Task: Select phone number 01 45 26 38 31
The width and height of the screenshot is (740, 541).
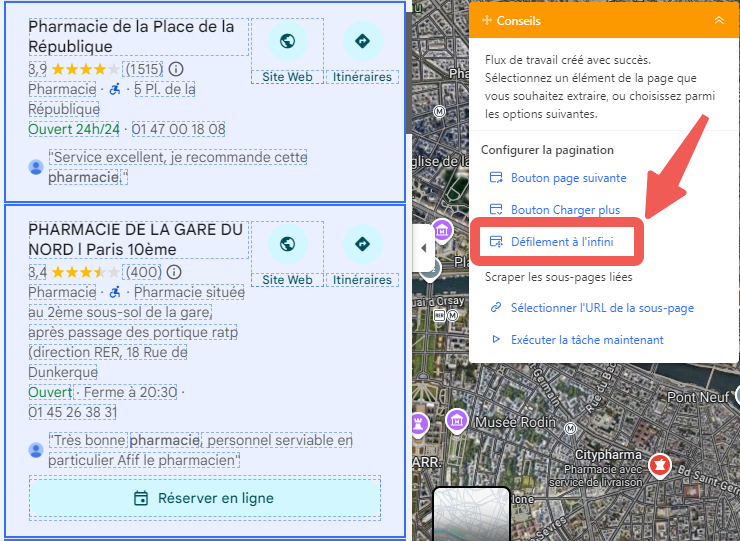Action: [x=73, y=412]
